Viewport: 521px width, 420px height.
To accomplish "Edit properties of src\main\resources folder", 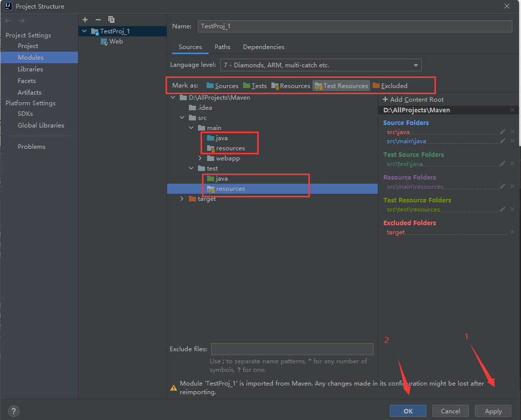I will [x=503, y=186].
